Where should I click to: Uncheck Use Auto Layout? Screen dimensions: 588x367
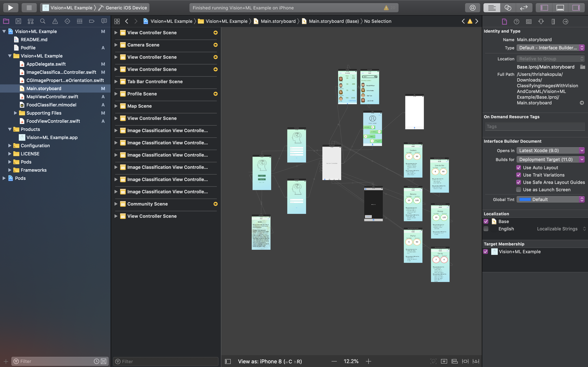click(519, 167)
